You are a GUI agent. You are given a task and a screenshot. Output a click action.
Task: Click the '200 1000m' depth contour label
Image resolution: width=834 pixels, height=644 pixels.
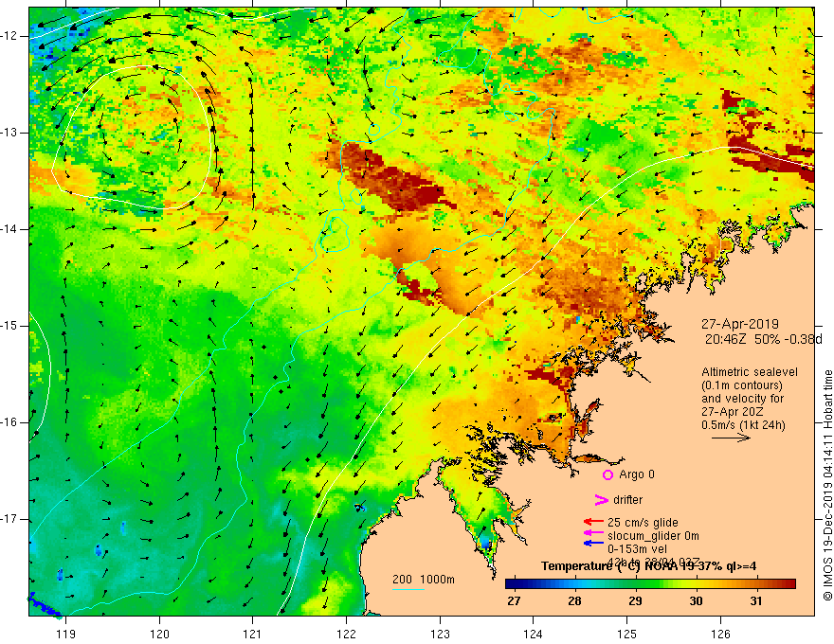424,580
